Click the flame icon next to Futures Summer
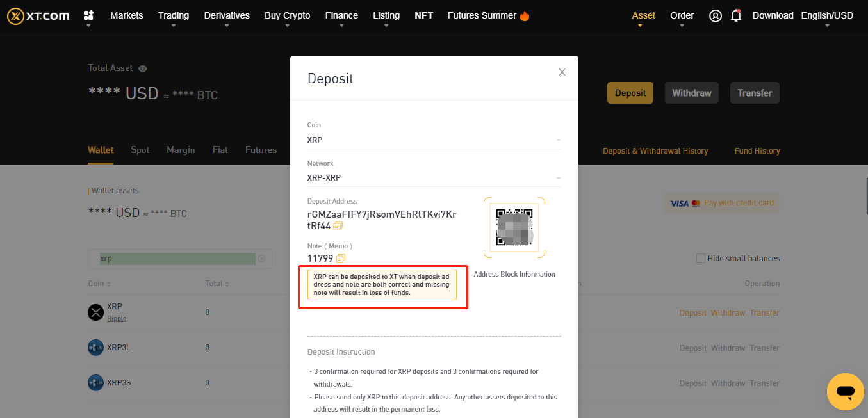Screen dimensions: 868x418 [525, 15]
